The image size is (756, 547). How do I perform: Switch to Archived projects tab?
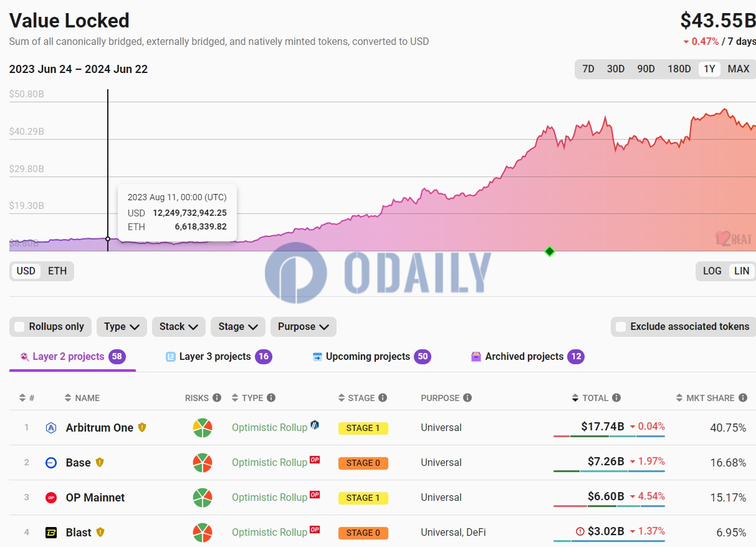tap(527, 357)
